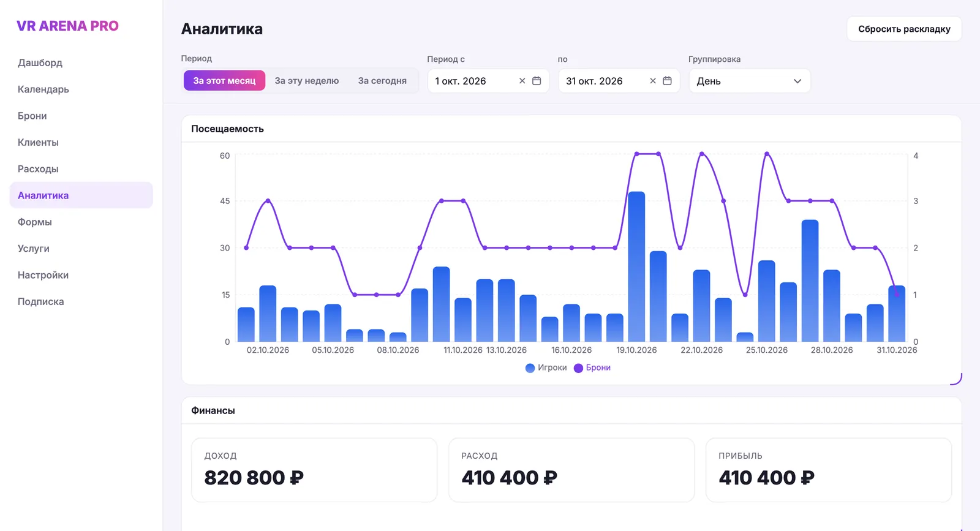Click the 31.10.2026 axis label
This screenshot has height=531, width=980.
coord(897,350)
